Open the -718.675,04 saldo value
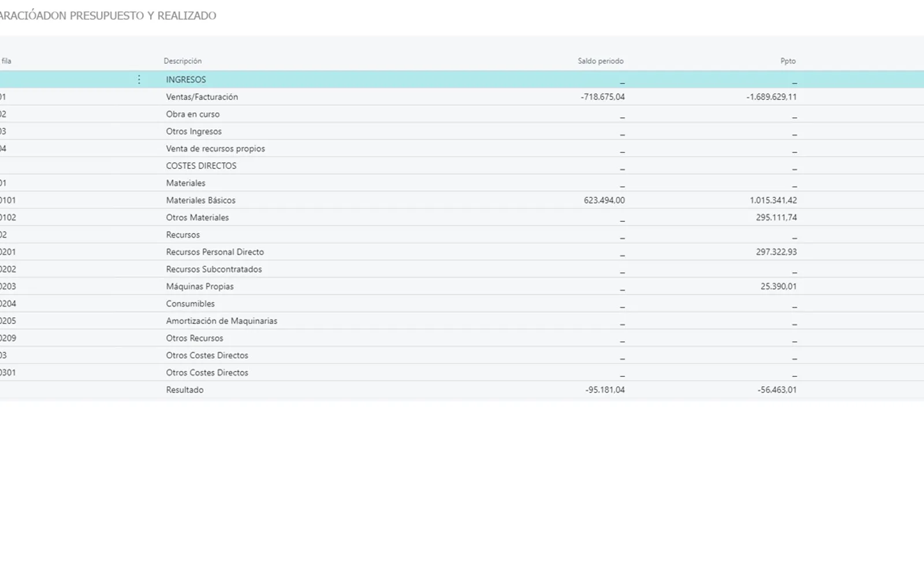Screen dimensions: 924x578 603,97
